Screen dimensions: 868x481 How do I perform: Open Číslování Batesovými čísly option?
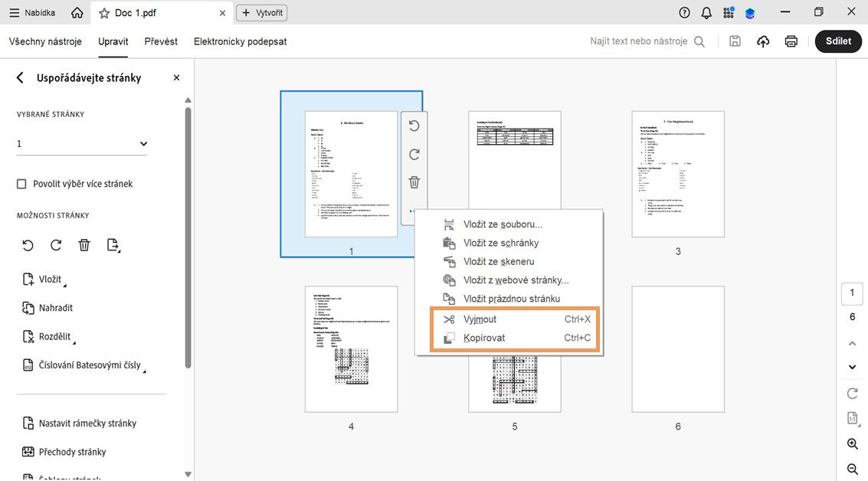84,365
